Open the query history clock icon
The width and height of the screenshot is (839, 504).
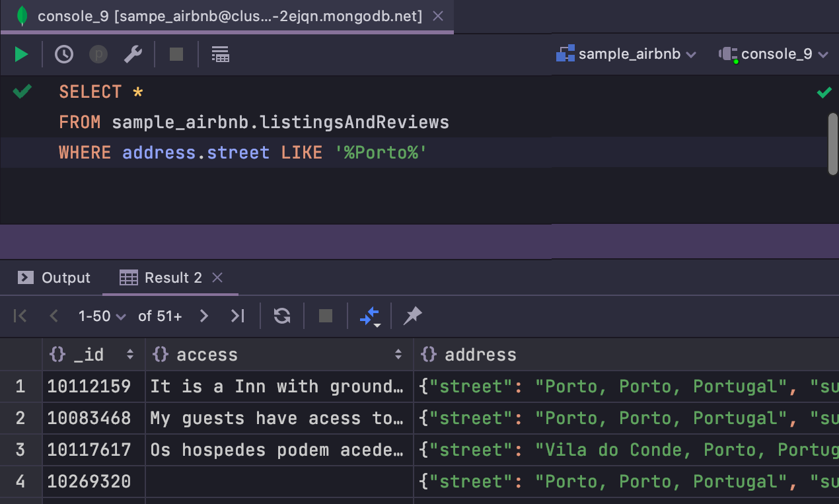coord(63,54)
